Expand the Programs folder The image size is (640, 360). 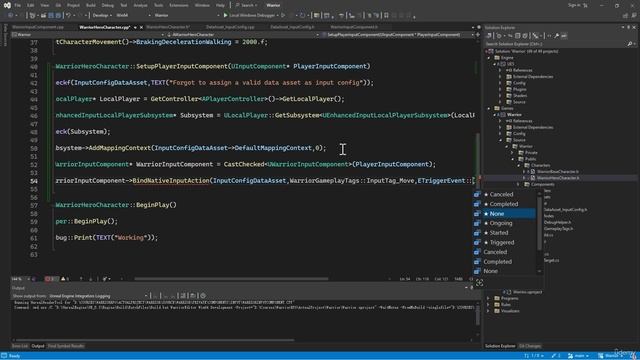[489, 298]
